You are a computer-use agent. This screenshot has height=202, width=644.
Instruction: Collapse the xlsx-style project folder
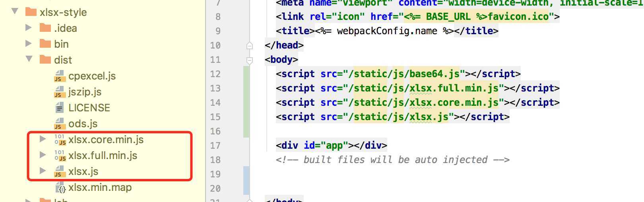[15, 11]
